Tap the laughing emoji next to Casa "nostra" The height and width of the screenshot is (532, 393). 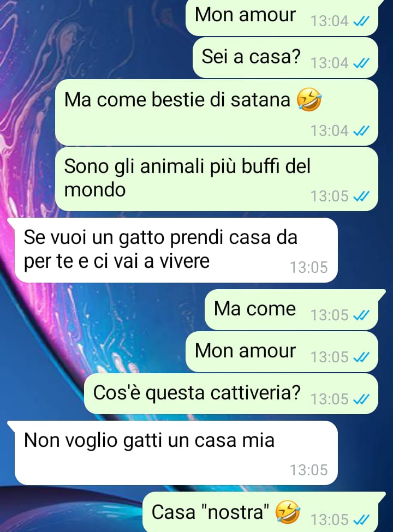pos(288,512)
